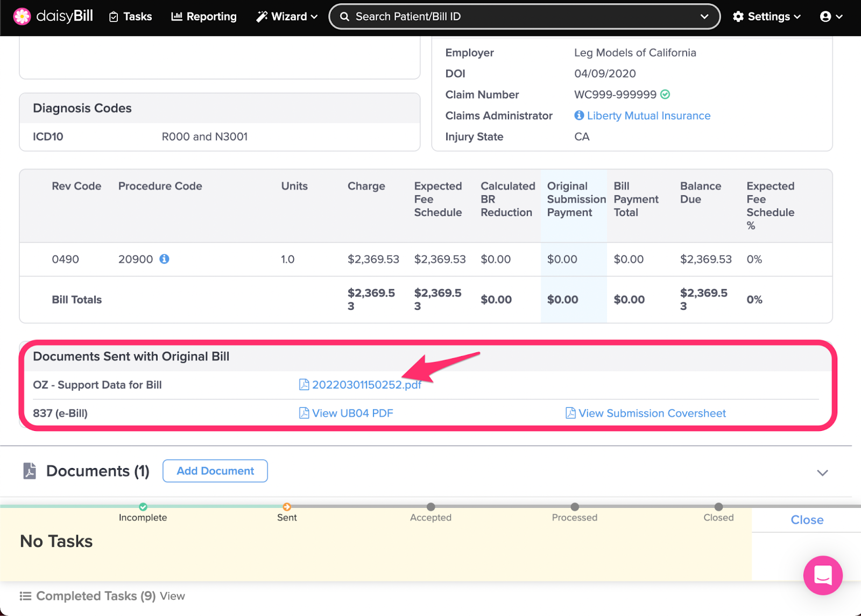861x616 pixels.
Task: Click the Balance Due column header
Action: [701, 193]
